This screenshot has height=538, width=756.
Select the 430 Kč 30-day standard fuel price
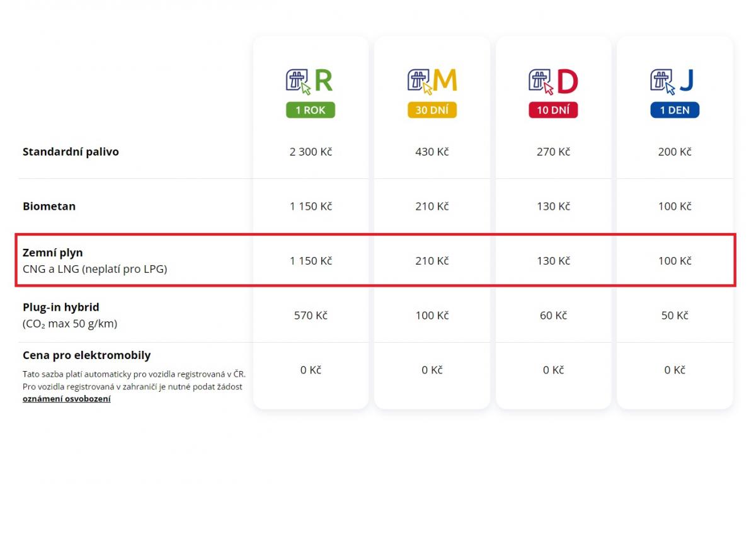tap(432, 152)
